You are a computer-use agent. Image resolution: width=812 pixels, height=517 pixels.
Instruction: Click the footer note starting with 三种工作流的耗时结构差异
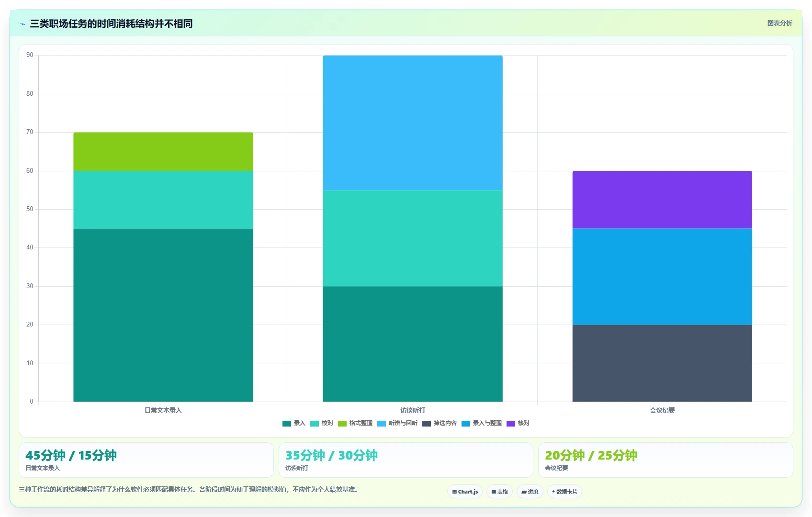[x=188, y=489]
